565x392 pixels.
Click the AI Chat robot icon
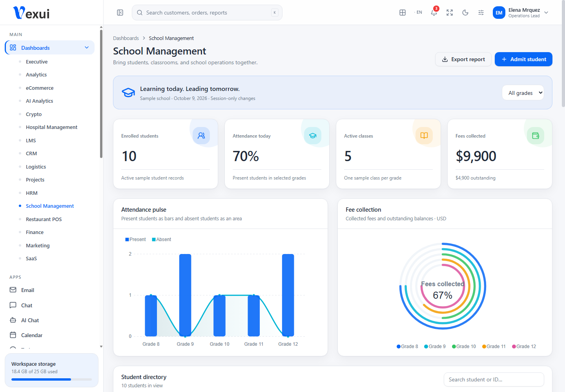click(x=13, y=320)
